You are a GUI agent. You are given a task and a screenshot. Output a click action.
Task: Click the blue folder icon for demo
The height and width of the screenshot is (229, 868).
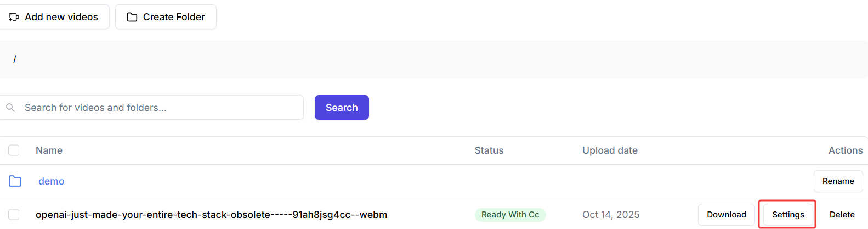[x=15, y=181]
